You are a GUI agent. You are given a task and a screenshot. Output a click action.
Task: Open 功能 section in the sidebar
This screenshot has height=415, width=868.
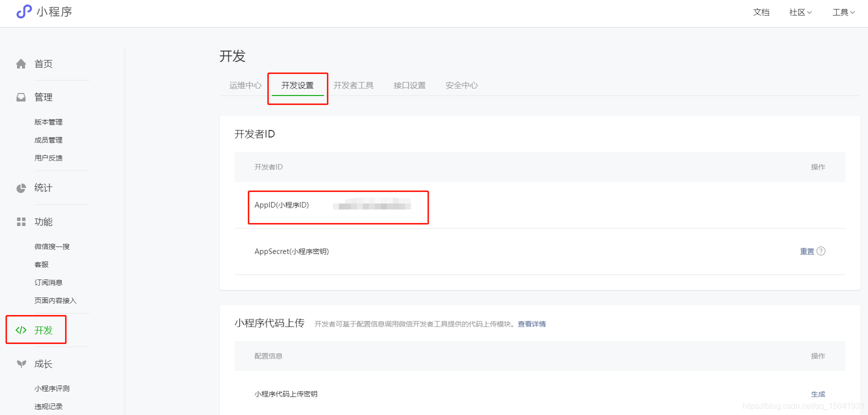tap(44, 221)
